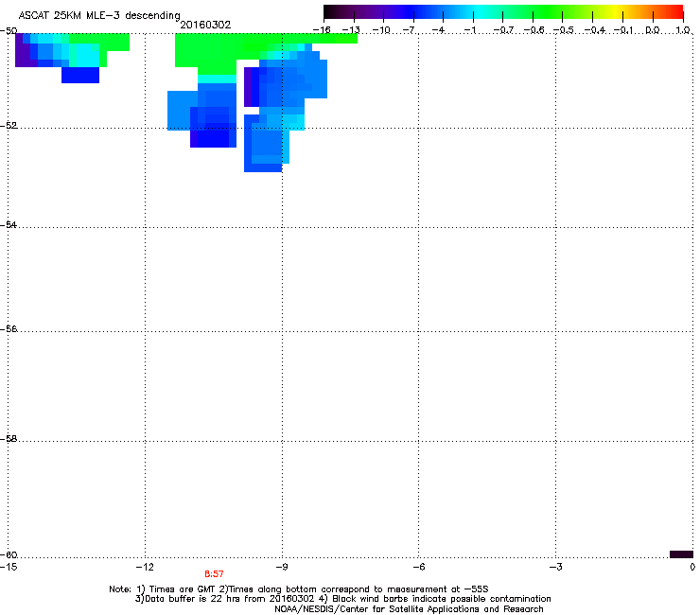Click the red time stamp 8:57
700x615 pixels.
pos(214,574)
